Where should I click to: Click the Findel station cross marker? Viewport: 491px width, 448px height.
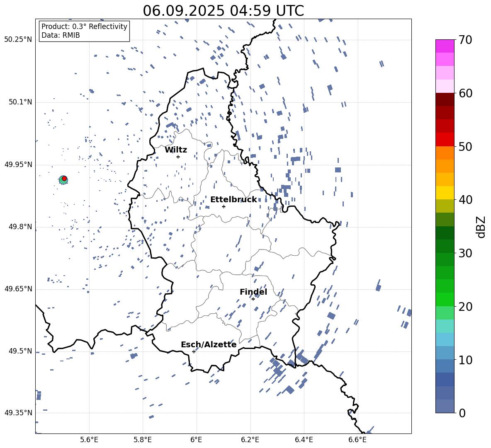pyautogui.click(x=253, y=299)
